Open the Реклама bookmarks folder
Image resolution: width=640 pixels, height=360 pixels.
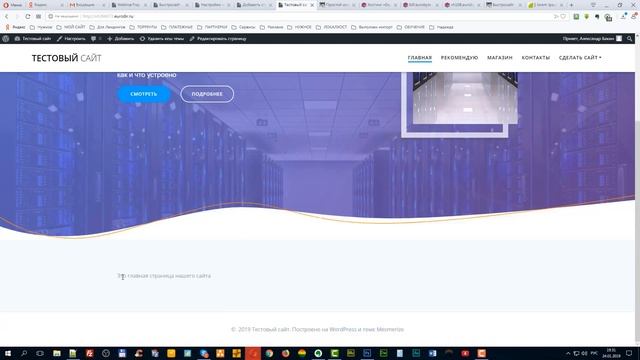pyautogui.click(x=272, y=27)
